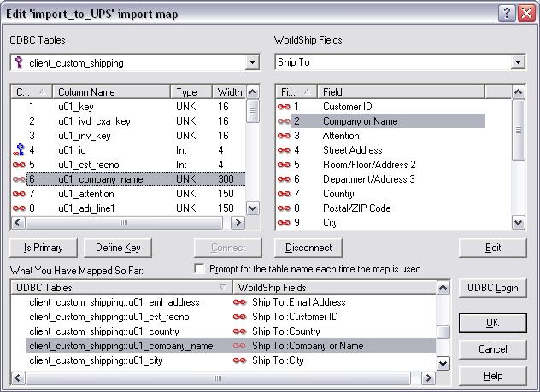The width and height of the screenshot is (540, 392).
Task: Click the link icon beside Street Address field
Action: (285, 150)
